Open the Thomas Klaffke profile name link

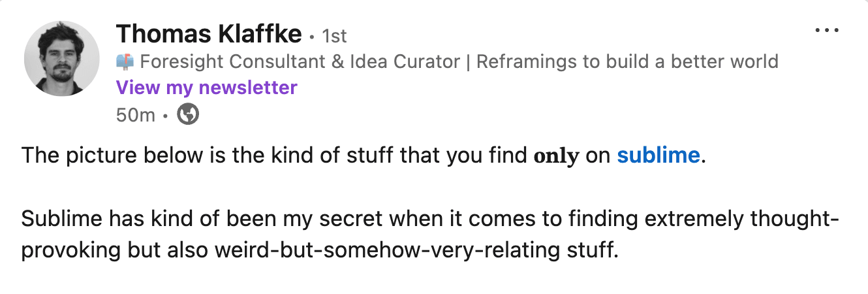[209, 33]
